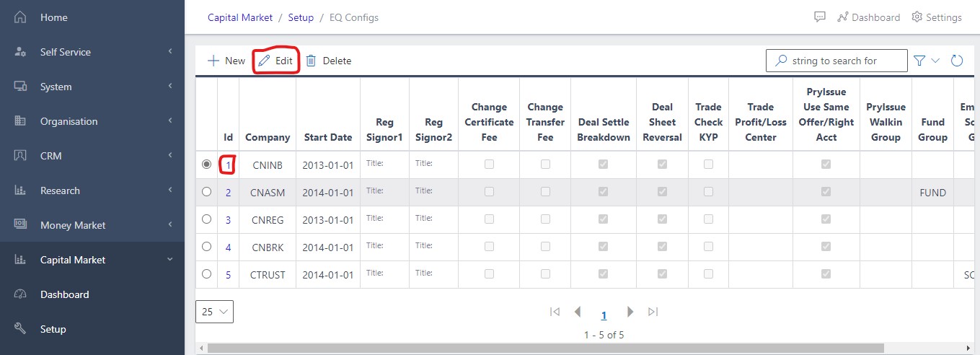Expand the Money Market menu chevron
Screen dimensions: 980x355
click(170, 225)
